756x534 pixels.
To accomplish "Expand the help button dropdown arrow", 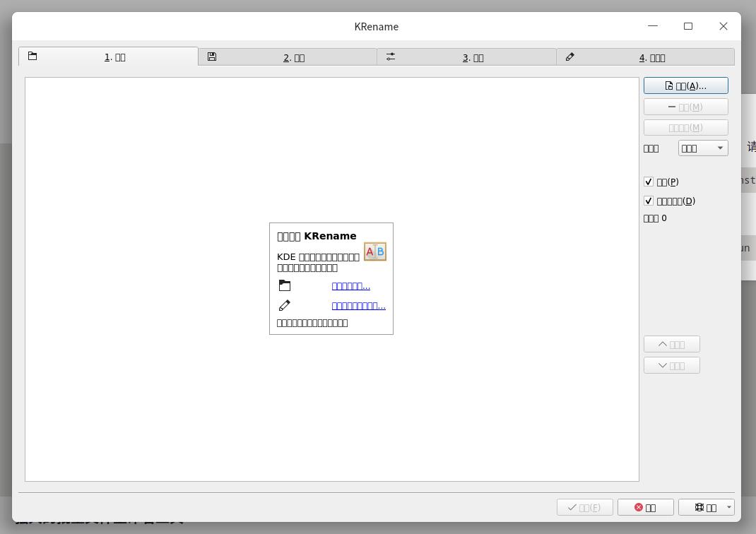I will (729, 507).
